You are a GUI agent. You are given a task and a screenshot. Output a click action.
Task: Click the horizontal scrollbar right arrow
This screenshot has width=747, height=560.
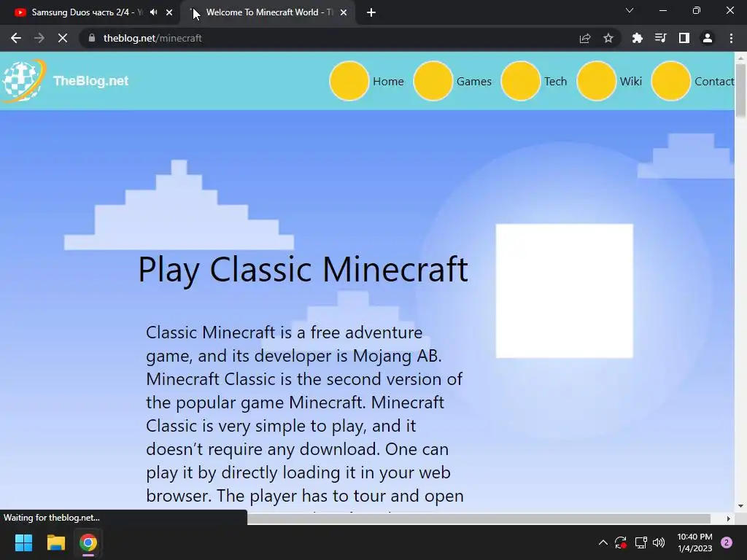[x=729, y=518]
